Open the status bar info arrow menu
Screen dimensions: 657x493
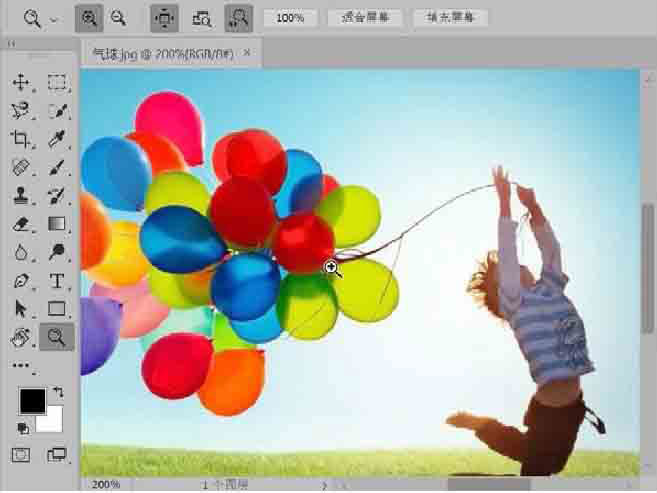[x=324, y=485]
